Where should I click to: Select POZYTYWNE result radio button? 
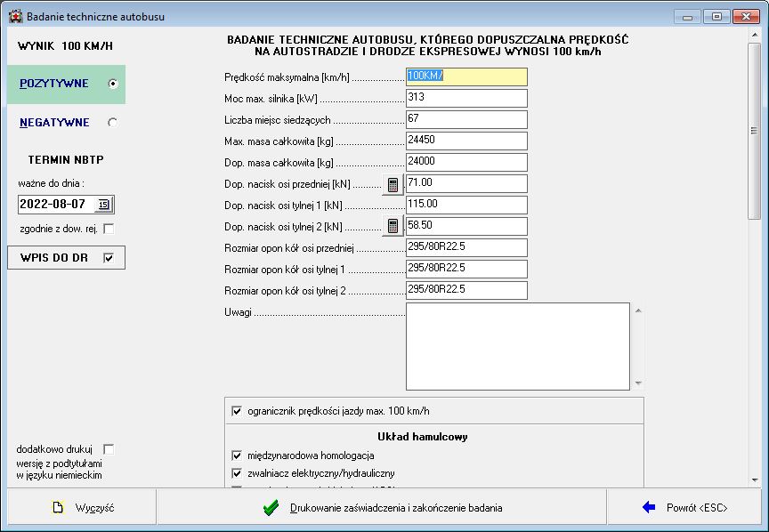tap(112, 84)
